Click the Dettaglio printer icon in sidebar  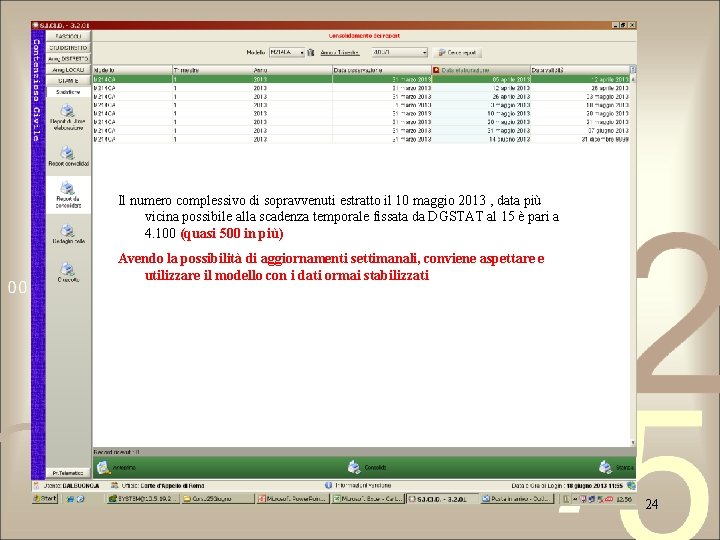[x=68, y=230]
